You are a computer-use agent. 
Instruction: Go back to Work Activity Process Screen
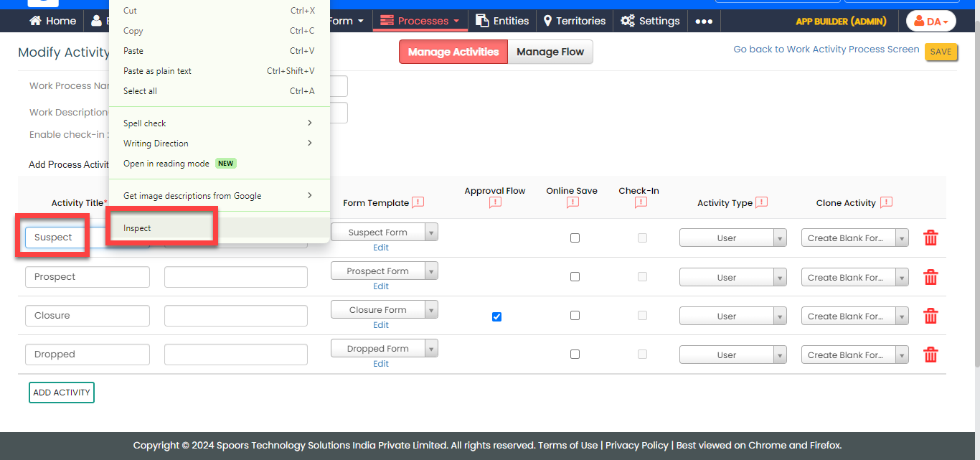(826, 50)
